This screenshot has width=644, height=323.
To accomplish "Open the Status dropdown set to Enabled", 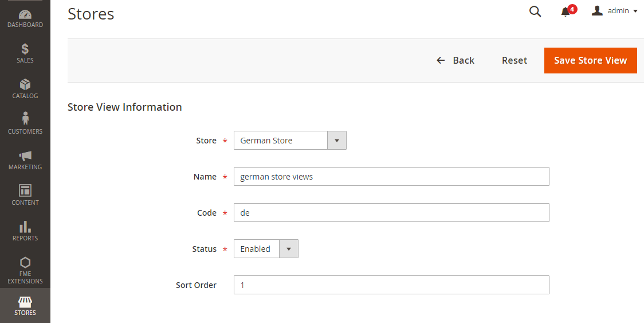I will tap(266, 249).
